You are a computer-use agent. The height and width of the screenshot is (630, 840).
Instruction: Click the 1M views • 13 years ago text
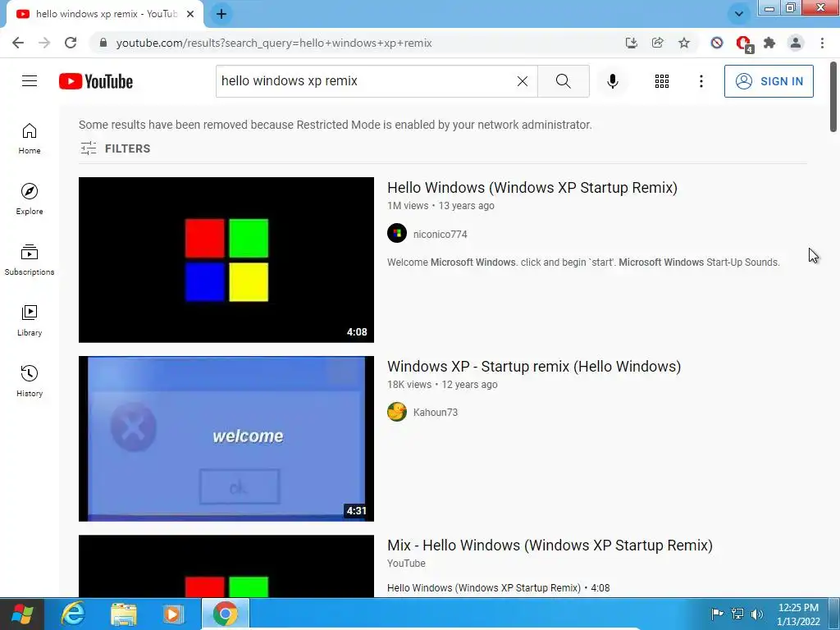coord(441,206)
